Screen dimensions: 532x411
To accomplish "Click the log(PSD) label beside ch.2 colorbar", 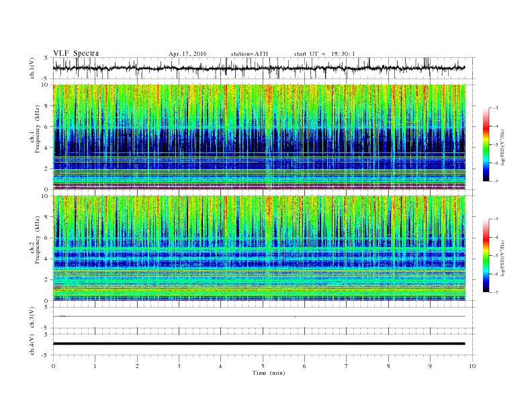I will [503, 259].
